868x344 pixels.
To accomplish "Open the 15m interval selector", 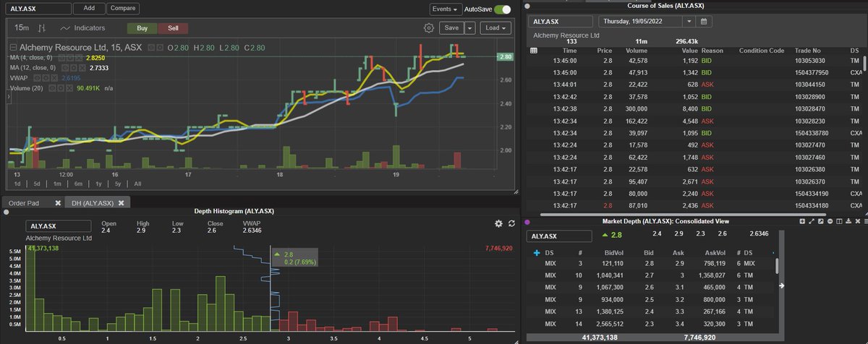I will [x=22, y=28].
